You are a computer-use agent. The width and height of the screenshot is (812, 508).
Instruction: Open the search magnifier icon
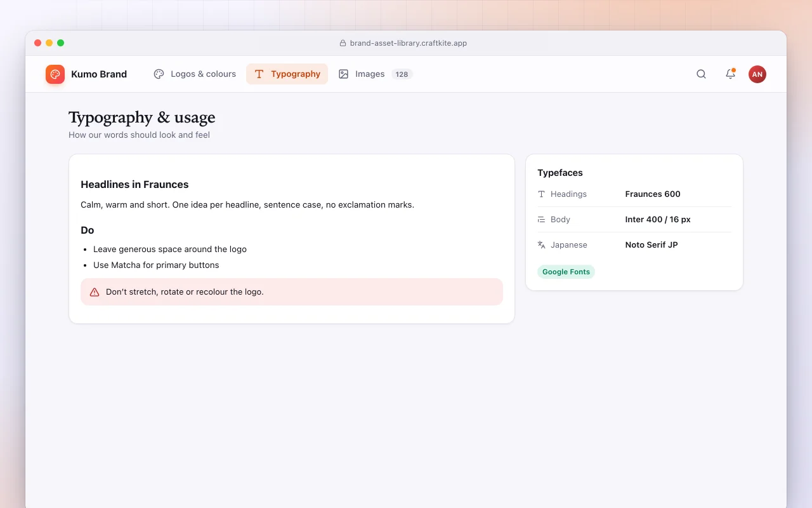click(x=701, y=74)
